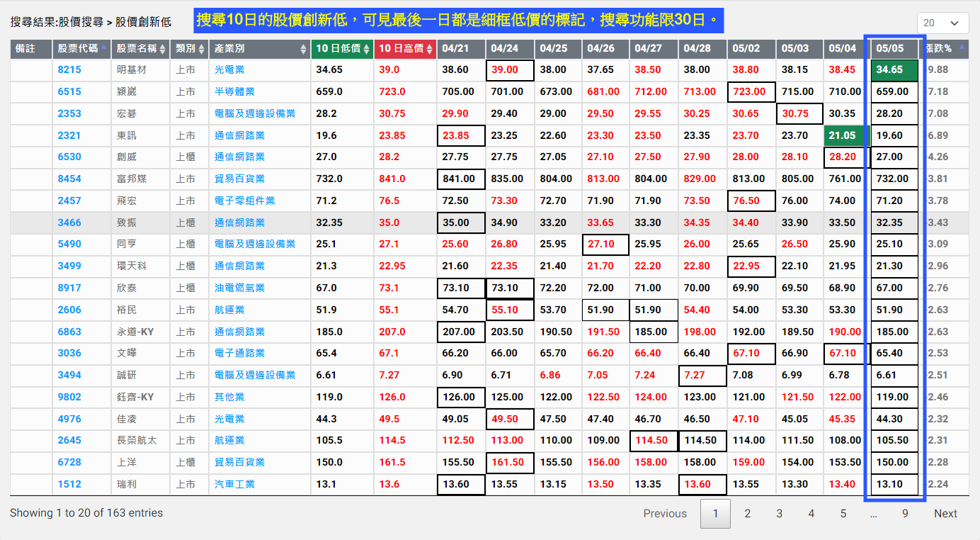Screen dimensions: 980x540
Task: Open stock code 3036 link
Action: pyautogui.click(x=69, y=353)
